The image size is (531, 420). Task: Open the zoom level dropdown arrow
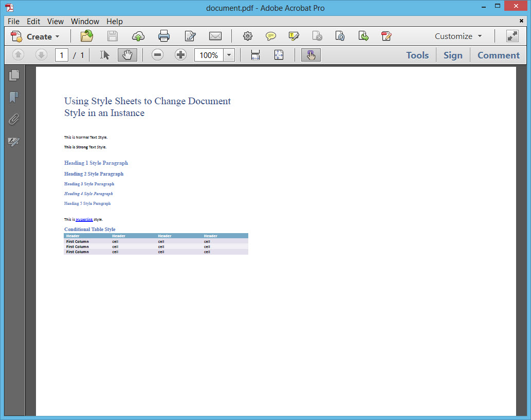(229, 55)
